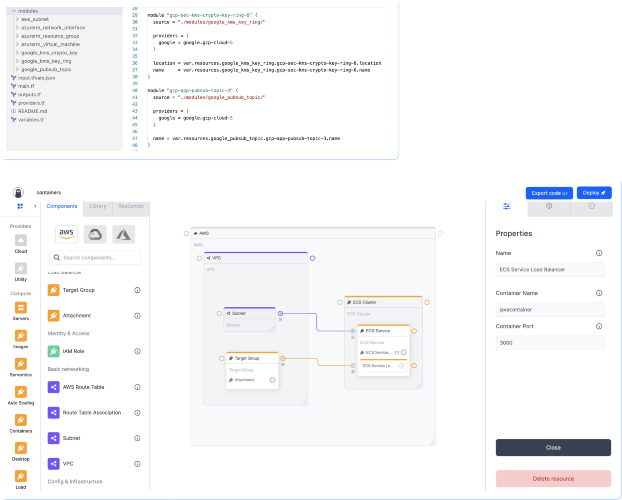Select the AWS node header on canvas
The image size is (622, 500).
(x=313, y=233)
